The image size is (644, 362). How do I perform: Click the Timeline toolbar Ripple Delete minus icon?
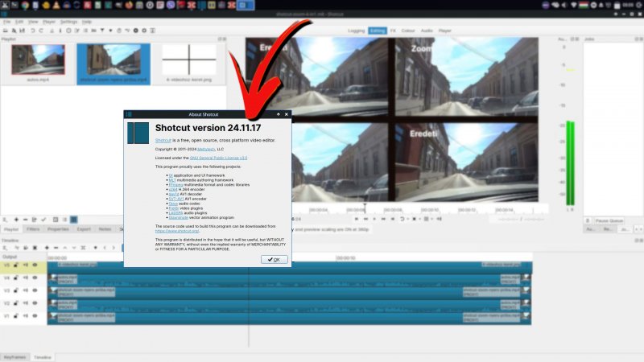[56, 248]
